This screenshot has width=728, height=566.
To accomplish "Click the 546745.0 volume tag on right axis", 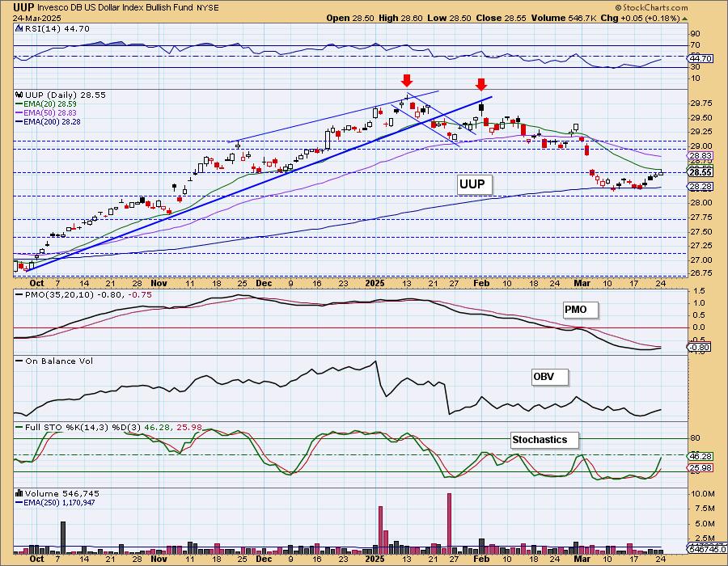I will [706, 549].
